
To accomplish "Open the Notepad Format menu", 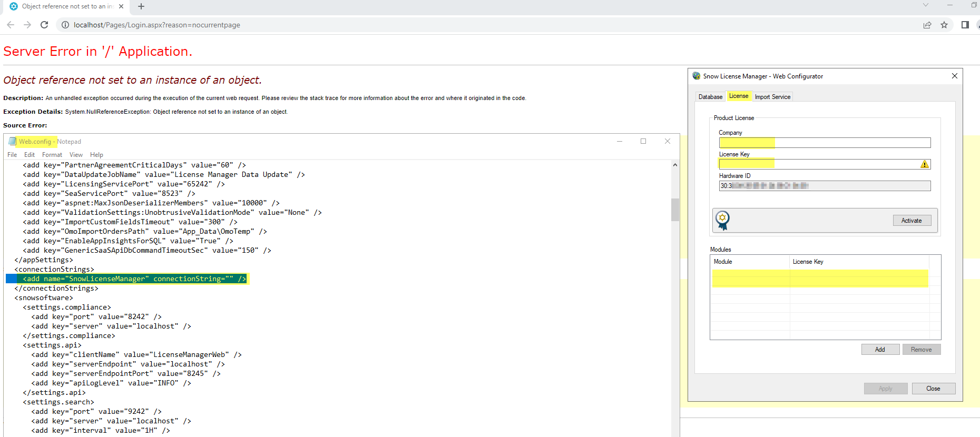I will click(x=52, y=155).
